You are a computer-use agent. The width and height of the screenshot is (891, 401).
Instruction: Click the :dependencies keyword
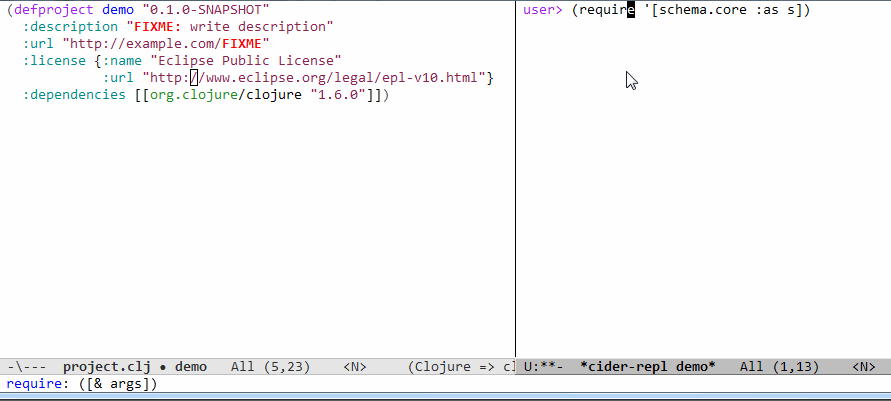[74, 95]
